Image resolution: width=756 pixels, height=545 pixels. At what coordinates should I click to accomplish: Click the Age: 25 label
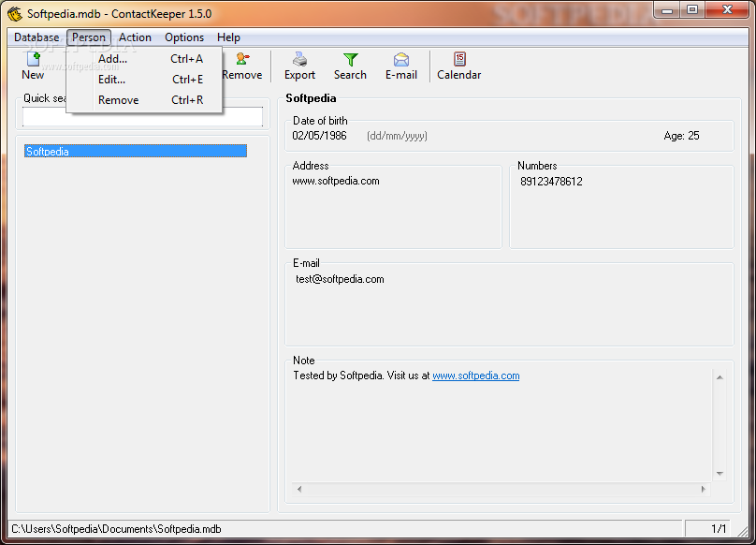coord(681,136)
